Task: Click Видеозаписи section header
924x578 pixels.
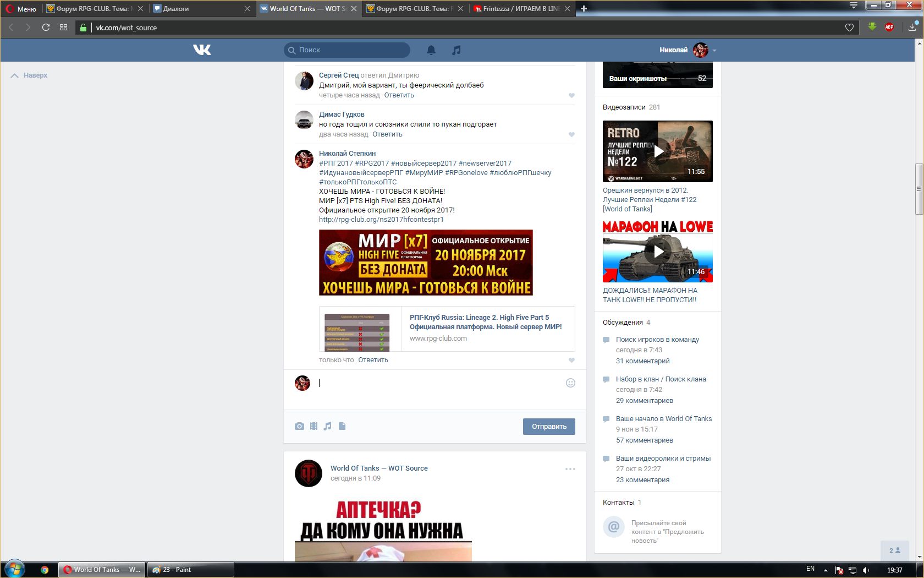Action: click(631, 107)
